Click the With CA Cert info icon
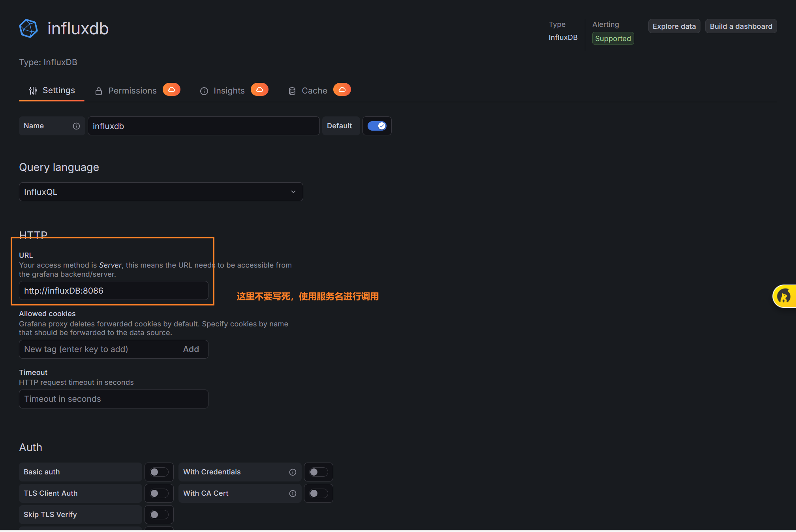The image size is (796, 532). click(293, 493)
